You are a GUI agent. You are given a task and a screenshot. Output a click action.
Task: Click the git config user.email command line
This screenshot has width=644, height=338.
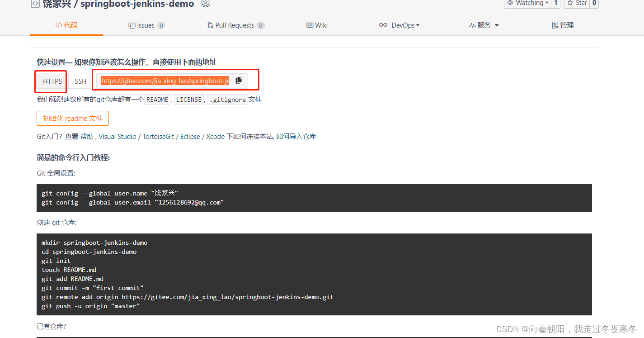click(133, 202)
